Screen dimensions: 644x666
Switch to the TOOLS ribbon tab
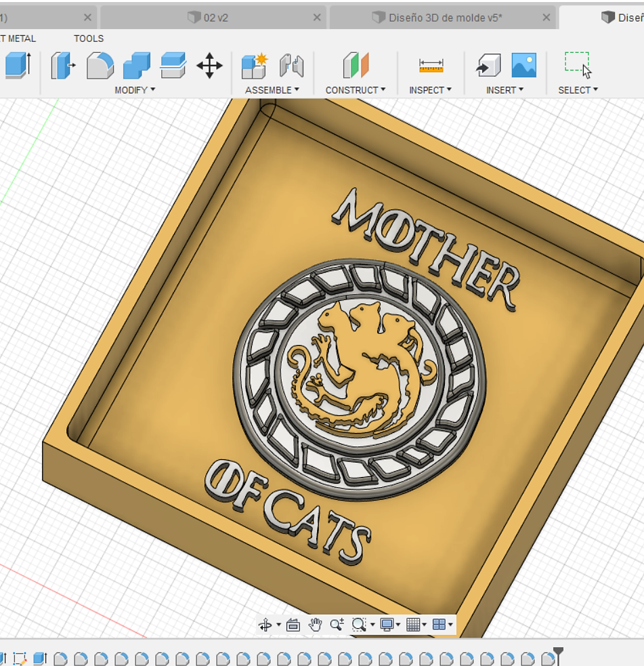[89, 39]
